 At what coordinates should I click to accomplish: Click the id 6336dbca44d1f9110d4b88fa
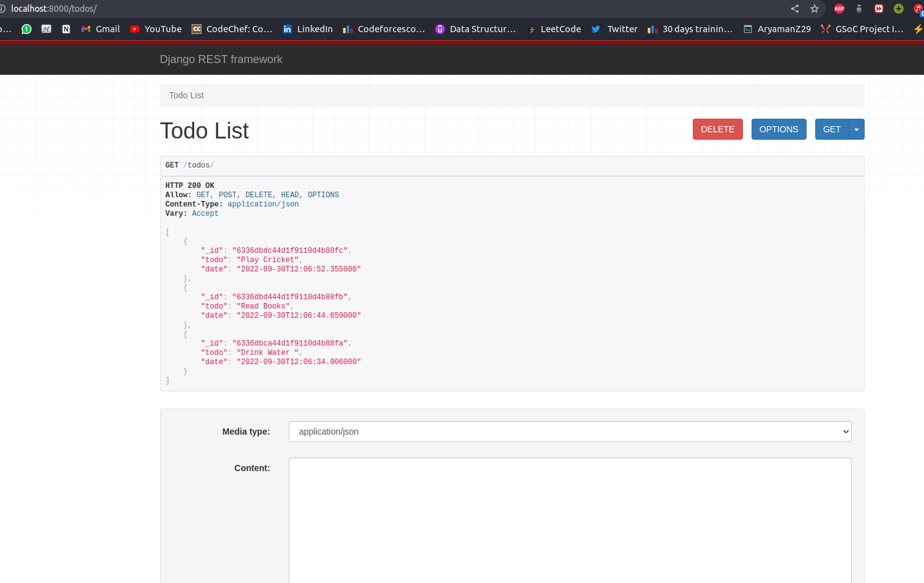[290, 343]
